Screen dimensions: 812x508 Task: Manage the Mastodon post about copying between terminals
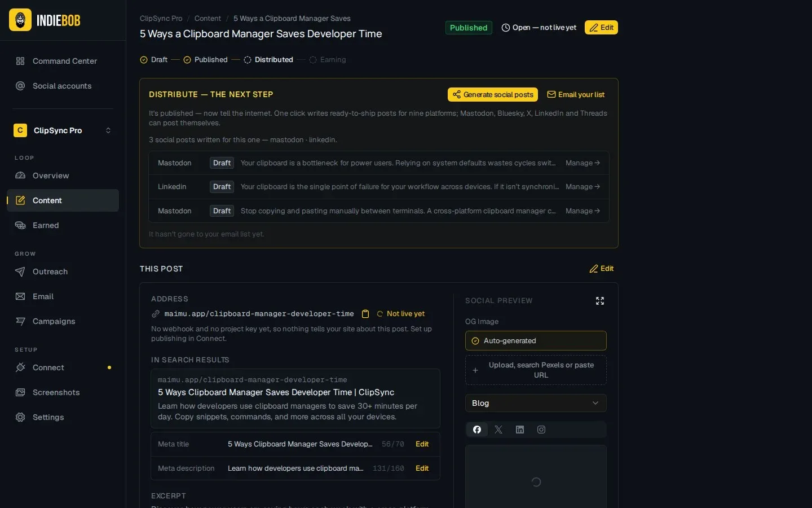tap(582, 211)
